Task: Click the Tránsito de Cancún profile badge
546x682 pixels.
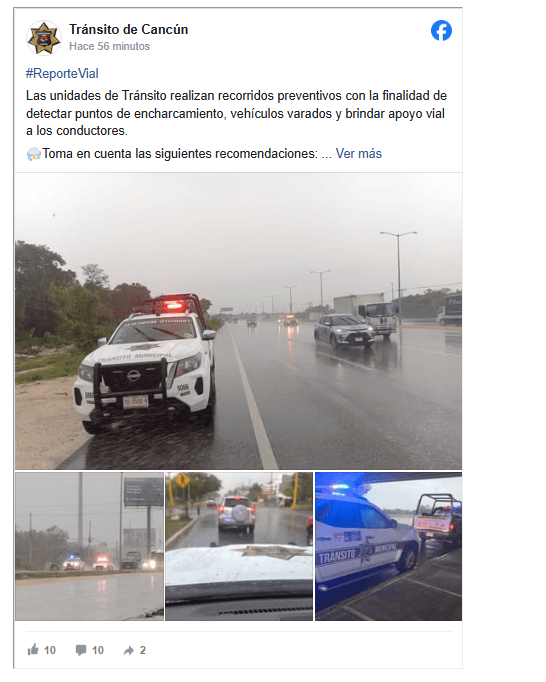Action: point(44,38)
